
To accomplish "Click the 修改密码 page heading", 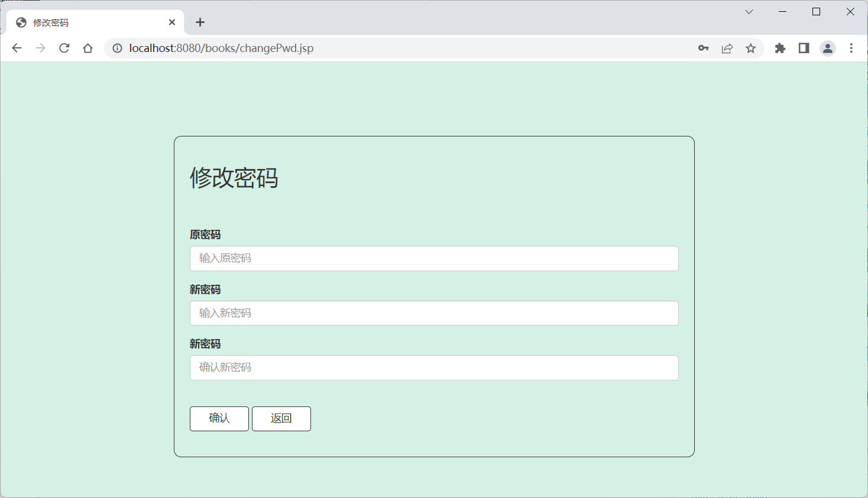I will (x=234, y=178).
